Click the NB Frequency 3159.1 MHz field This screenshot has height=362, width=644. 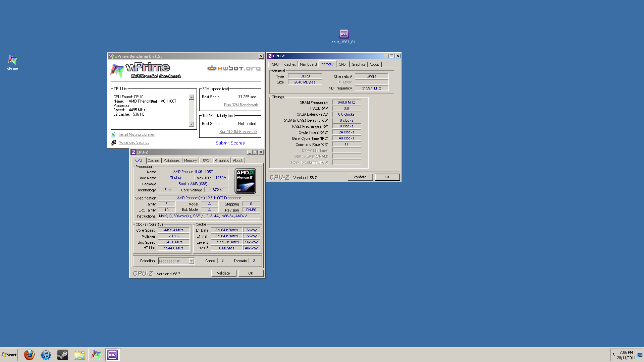[372, 88]
